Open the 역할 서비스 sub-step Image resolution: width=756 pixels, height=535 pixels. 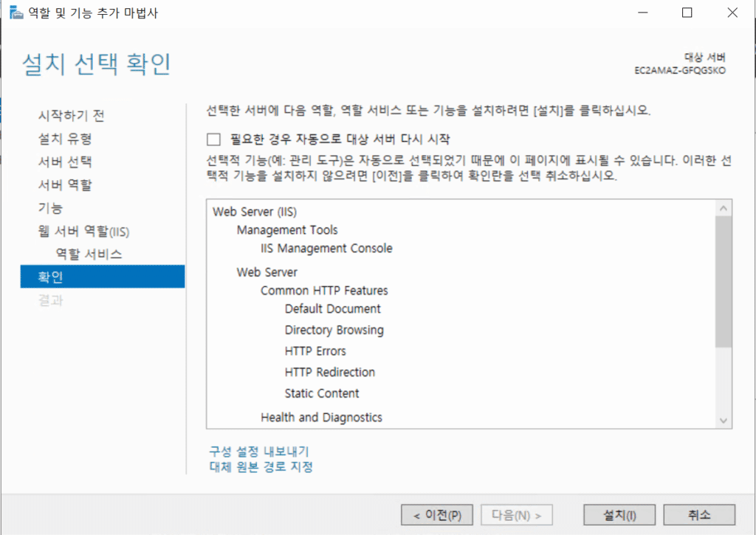[x=89, y=254]
